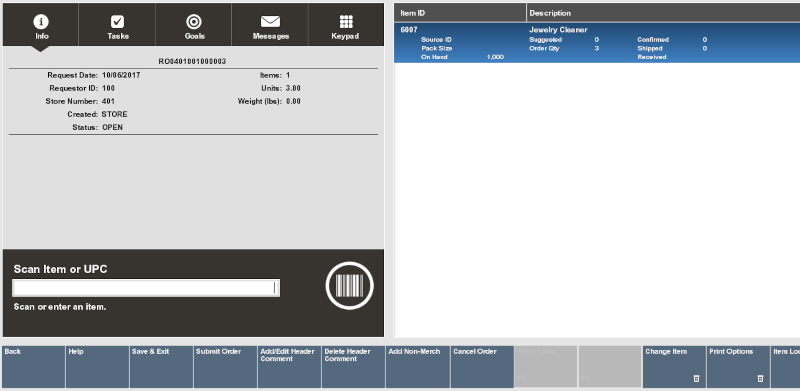
Task: Click the Print Options submenu icon
Action: pos(760,379)
